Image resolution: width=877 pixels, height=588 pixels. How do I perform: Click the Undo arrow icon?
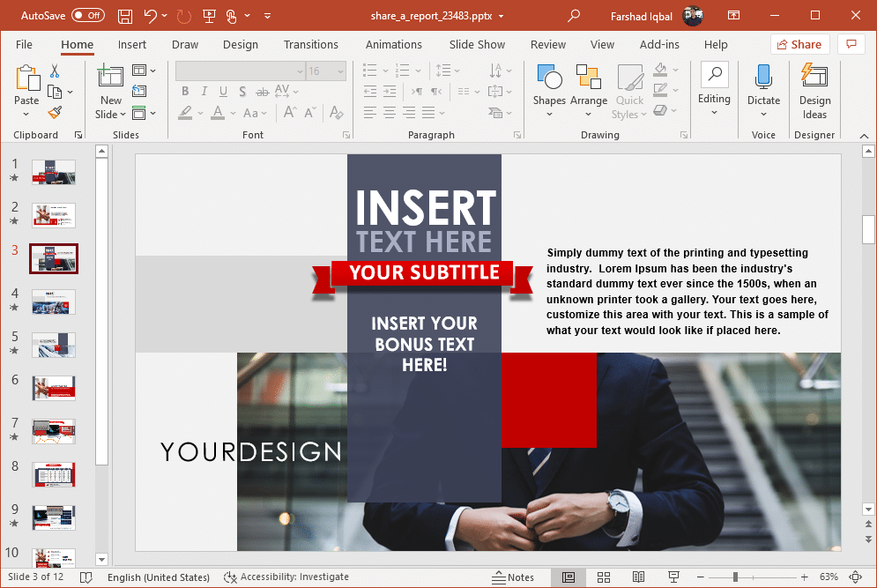151,16
